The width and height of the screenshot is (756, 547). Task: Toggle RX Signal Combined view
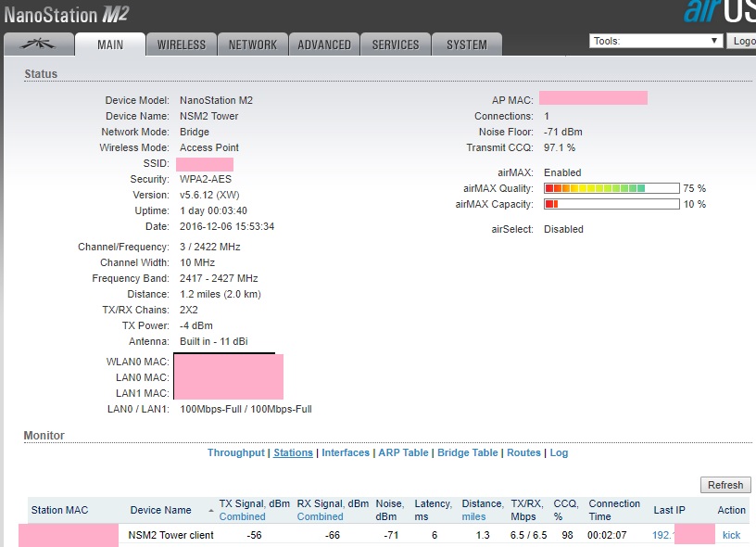[321, 516]
